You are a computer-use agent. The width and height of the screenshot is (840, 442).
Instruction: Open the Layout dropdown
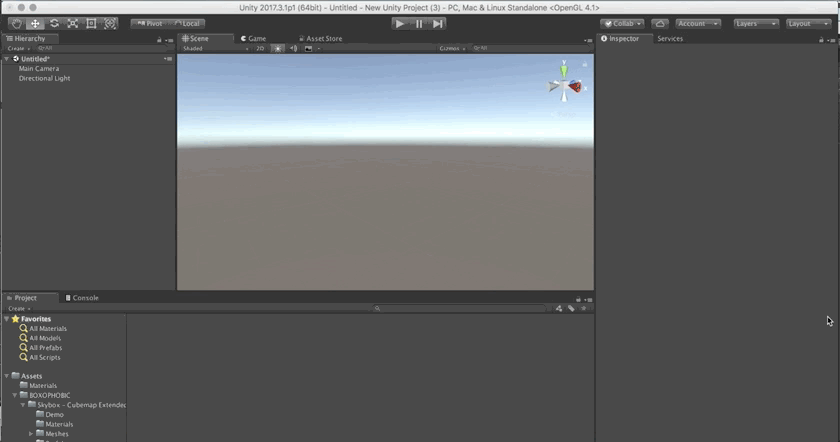808,24
